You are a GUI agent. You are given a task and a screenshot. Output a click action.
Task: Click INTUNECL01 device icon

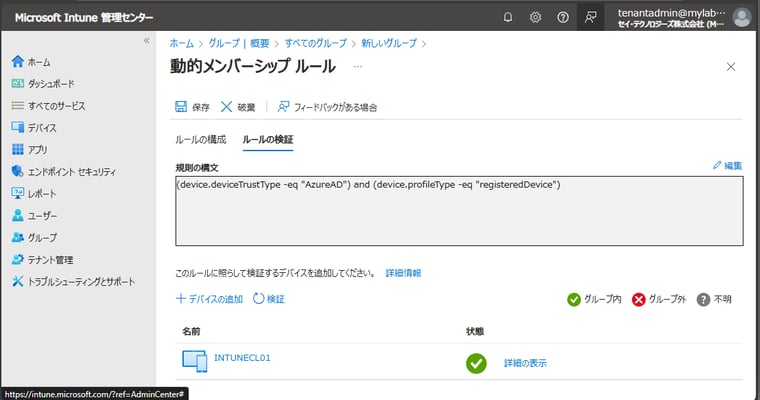point(194,361)
